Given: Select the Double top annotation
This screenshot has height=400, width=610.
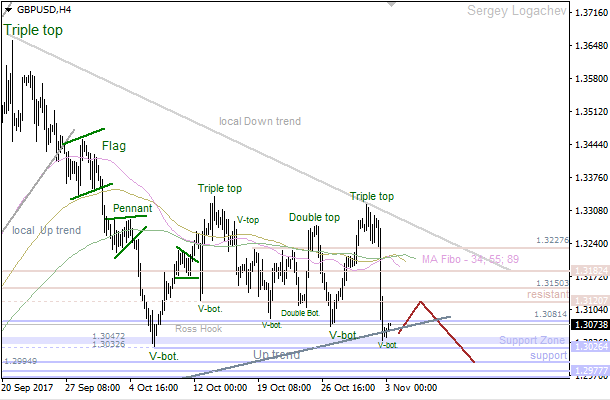Looking at the screenshot, I should 314,217.
